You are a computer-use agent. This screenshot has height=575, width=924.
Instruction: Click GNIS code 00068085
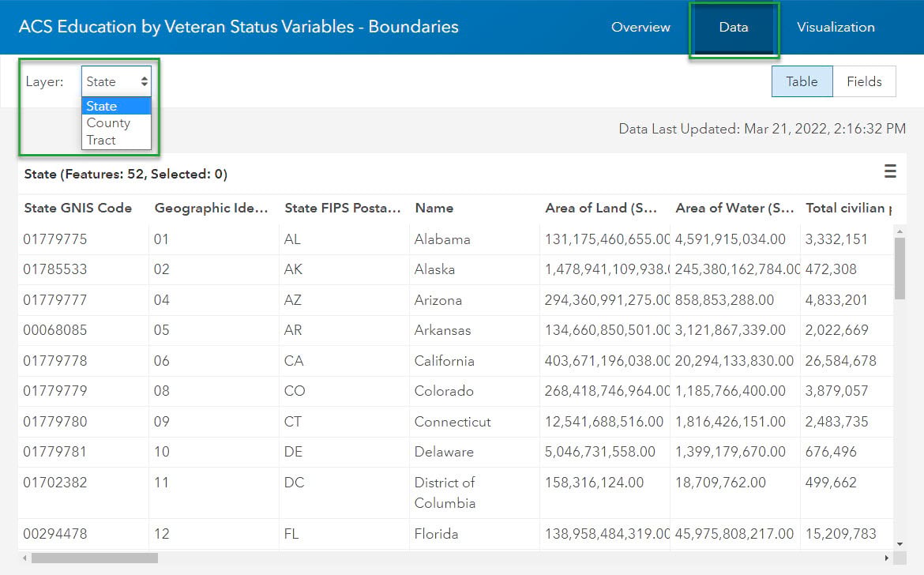[54, 330]
